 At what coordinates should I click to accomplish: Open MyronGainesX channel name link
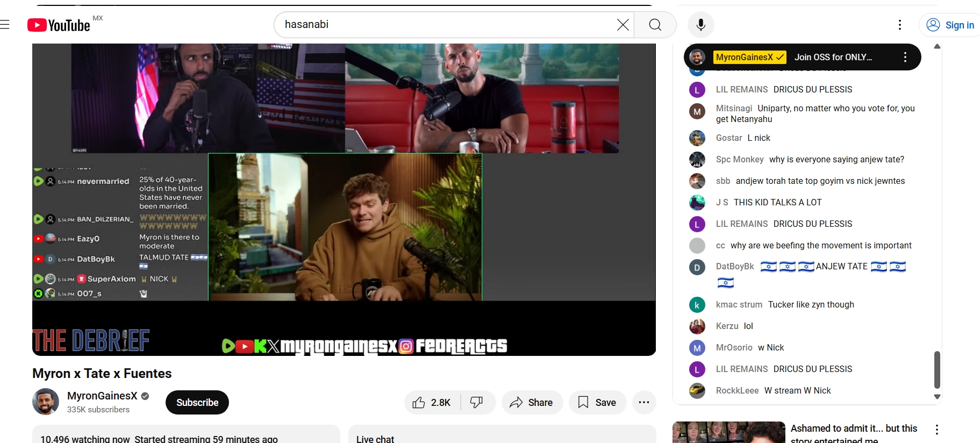tap(102, 396)
